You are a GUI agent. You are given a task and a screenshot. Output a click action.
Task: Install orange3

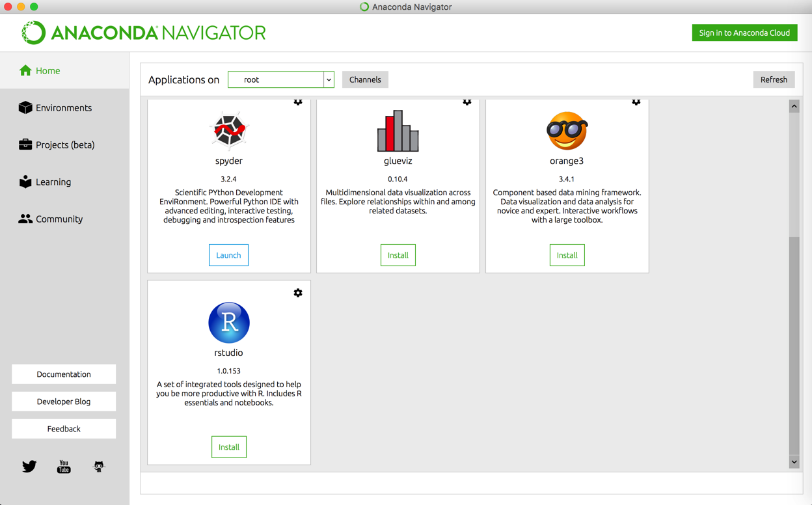click(567, 255)
